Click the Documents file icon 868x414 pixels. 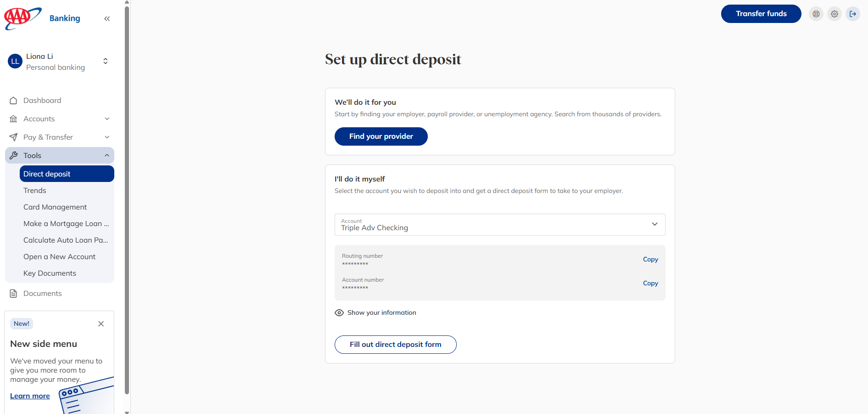pyautogui.click(x=13, y=294)
